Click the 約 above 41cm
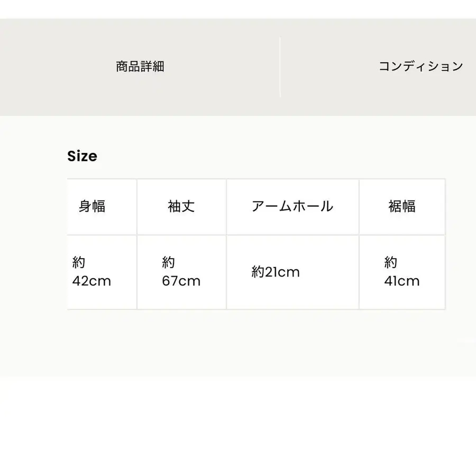This screenshot has width=476, height=476. 390,263
